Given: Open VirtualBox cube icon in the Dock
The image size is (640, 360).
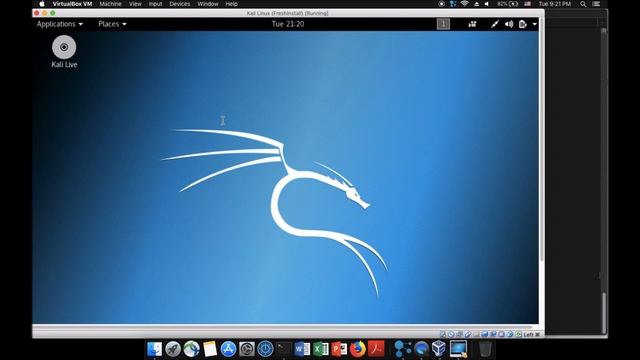Looking at the screenshot, I should (439, 349).
